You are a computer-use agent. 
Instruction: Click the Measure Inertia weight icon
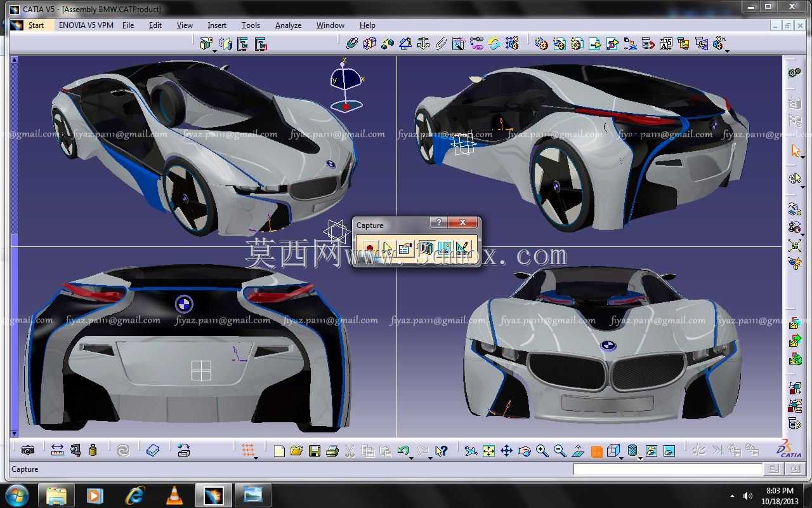click(93, 450)
